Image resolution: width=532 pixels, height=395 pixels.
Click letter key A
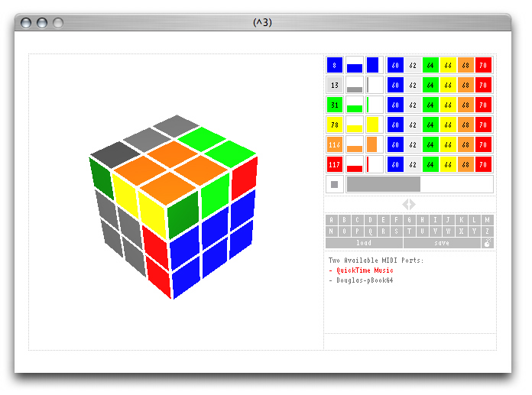pos(332,220)
